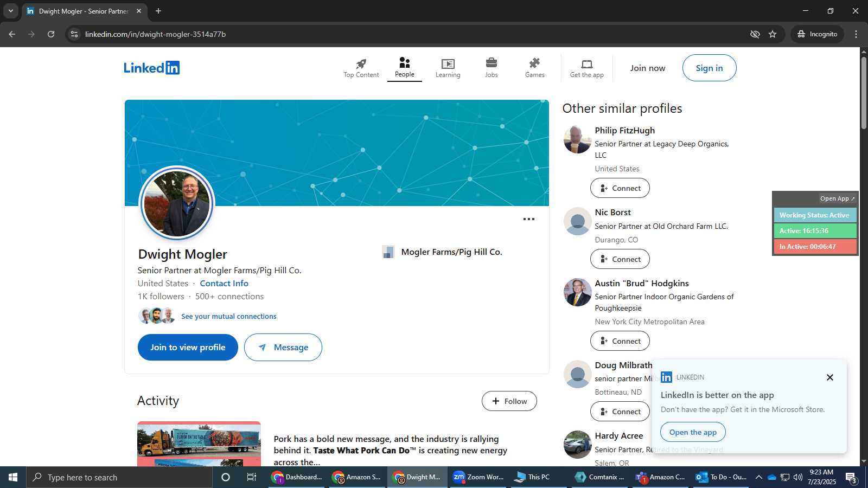Click the pork message activity post text
Image resolution: width=868 pixels, height=488 pixels.
click(391, 450)
